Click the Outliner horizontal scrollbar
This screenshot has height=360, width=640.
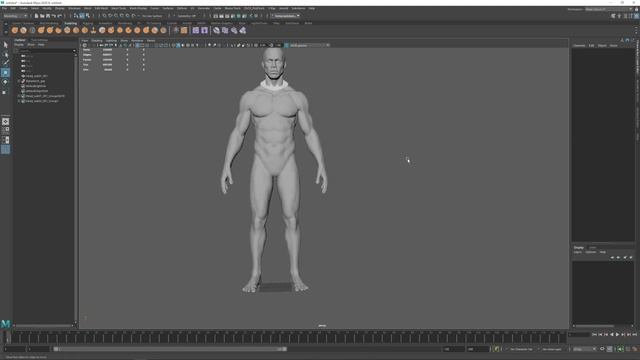43,326
